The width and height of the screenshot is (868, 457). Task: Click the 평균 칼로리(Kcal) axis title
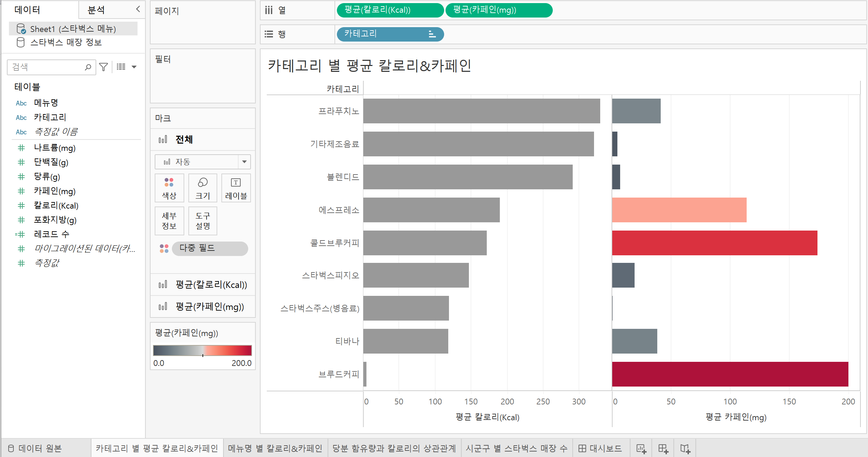point(487,417)
